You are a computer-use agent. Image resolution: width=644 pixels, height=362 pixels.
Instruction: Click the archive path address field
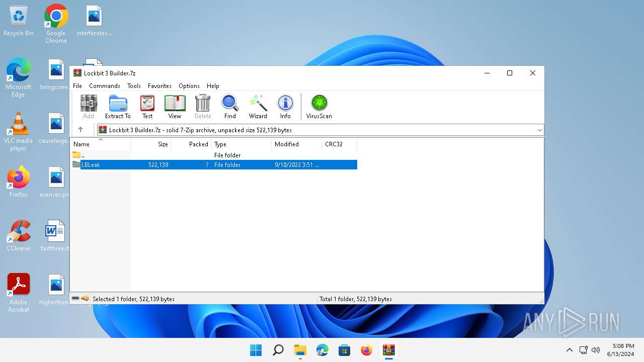(320, 130)
